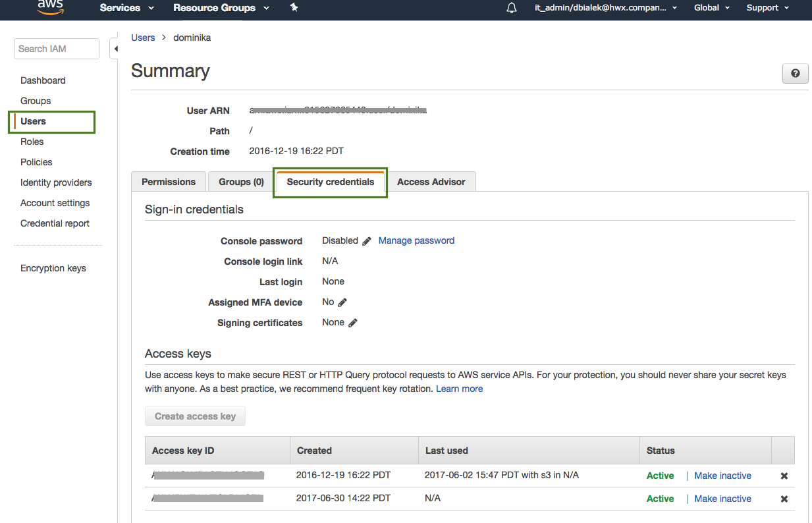Click the Search IAM input field
Screen dimensions: 812x523
[56, 49]
